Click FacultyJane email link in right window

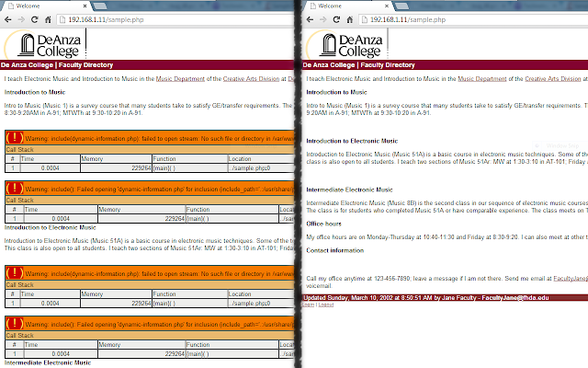click(571, 279)
